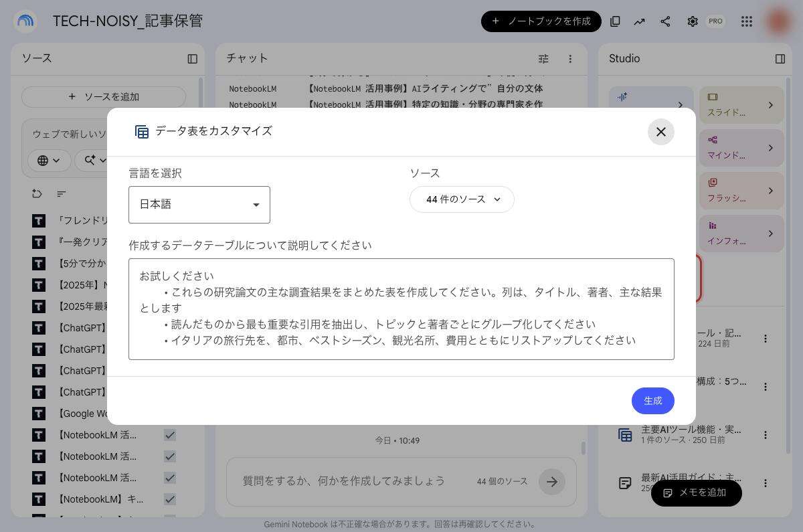
Task: Toggle checkbox for first 【NotebookLM 活 source
Action: [x=170, y=435]
